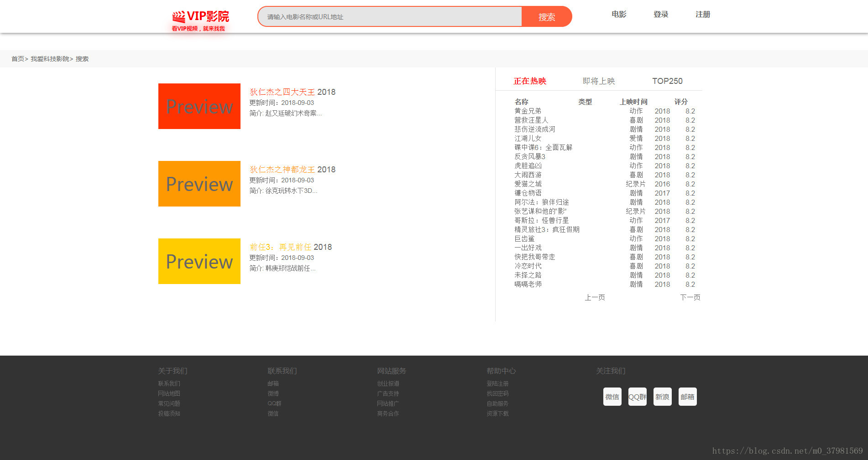The height and width of the screenshot is (460, 868).
Task: Open footer link 网站推广
Action: click(388, 403)
